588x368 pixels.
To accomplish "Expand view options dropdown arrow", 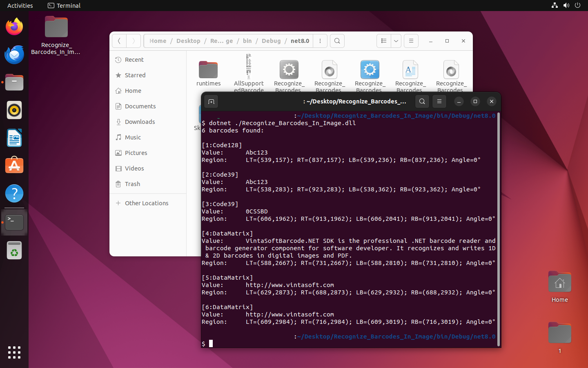I will [x=396, y=41].
